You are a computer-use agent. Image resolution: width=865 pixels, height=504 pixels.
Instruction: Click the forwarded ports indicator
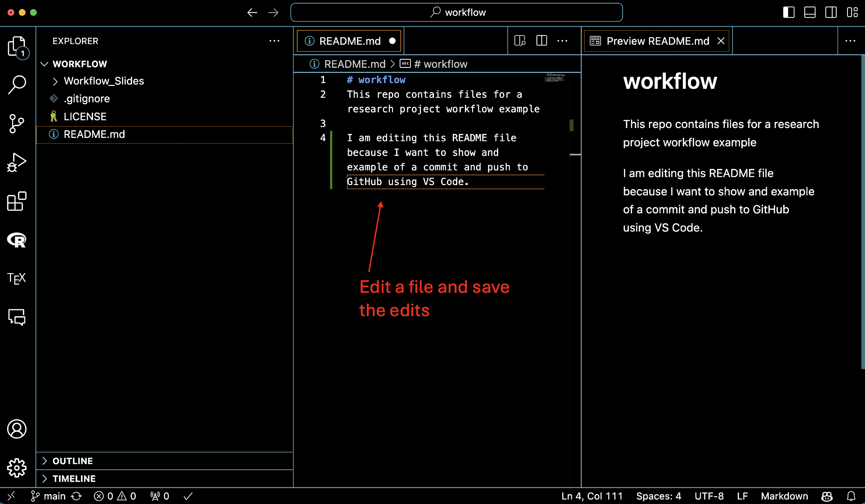pos(160,496)
